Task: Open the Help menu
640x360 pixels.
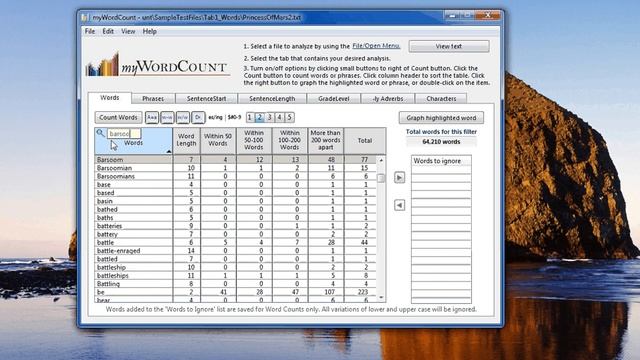Action: (149, 31)
